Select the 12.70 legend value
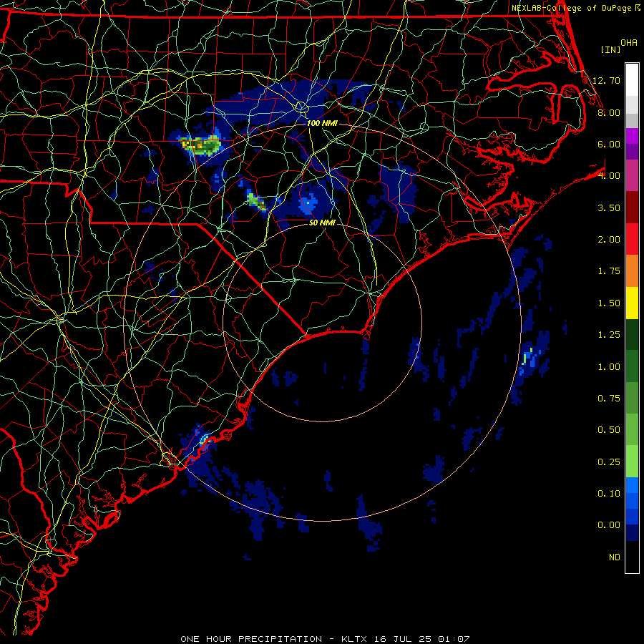This screenshot has height=644, width=644. (x=606, y=80)
